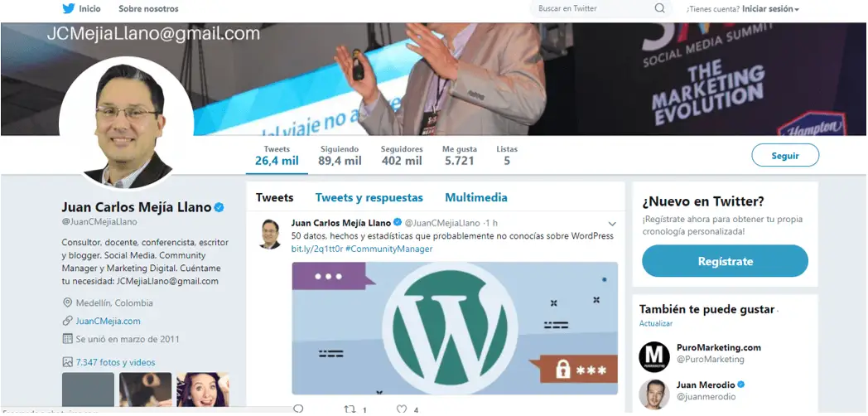Click the verified badge next to the profile name
This screenshot has width=868, height=416.
click(x=219, y=207)
